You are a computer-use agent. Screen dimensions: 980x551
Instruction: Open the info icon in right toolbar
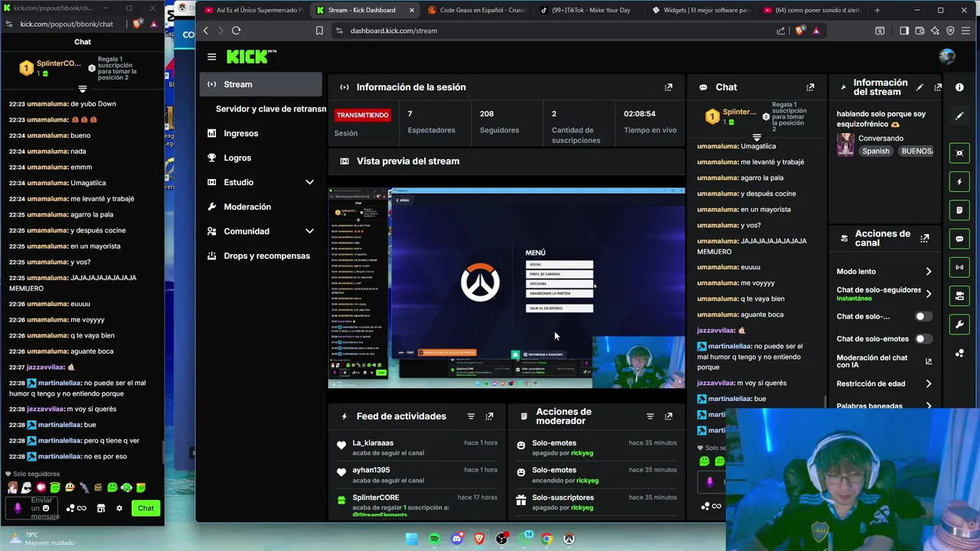(959, 87)
